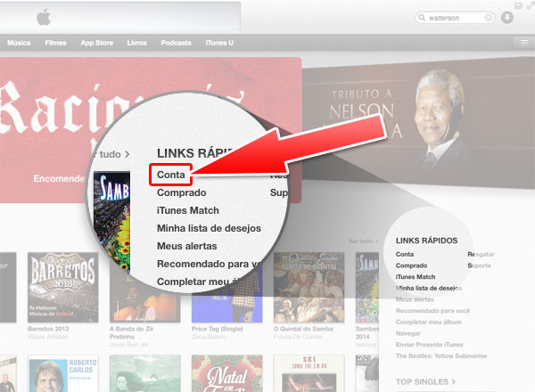Click the Sambas 2014 album title
535x392 pixels.
click(x=367, y=332)
